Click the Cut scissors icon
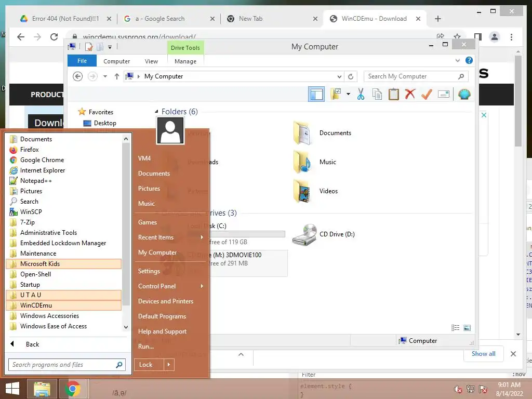The image size is (532, 399). click(361, 94)
